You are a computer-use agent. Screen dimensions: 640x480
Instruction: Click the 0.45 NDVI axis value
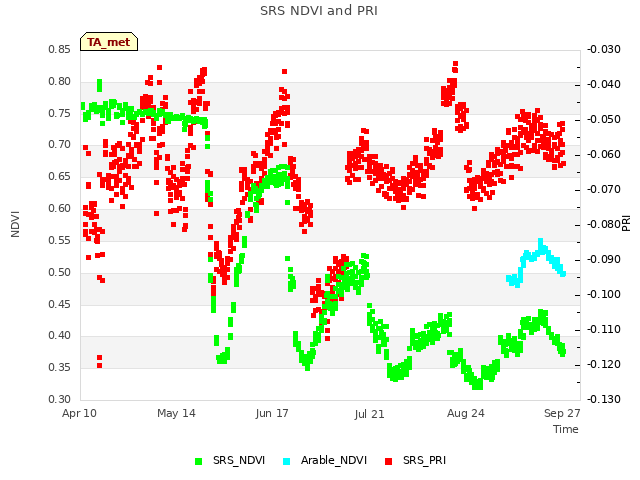(60, 304)
